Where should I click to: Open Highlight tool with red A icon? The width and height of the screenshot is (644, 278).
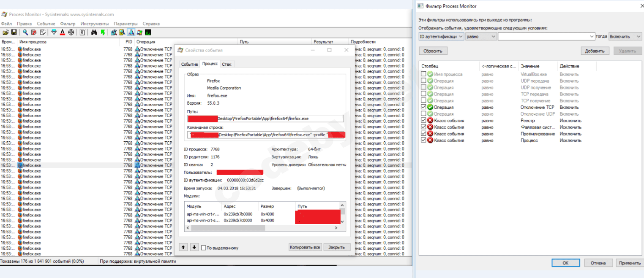pyautogui.click(x=62, y=32)
